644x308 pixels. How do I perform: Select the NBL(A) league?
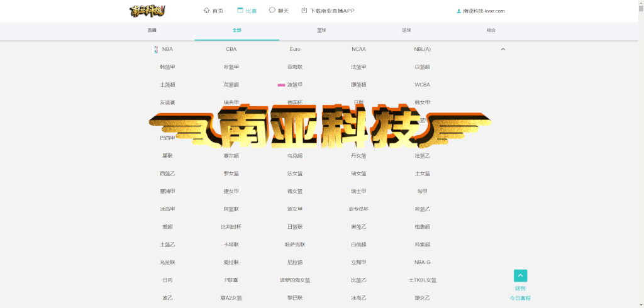[422, 49]
